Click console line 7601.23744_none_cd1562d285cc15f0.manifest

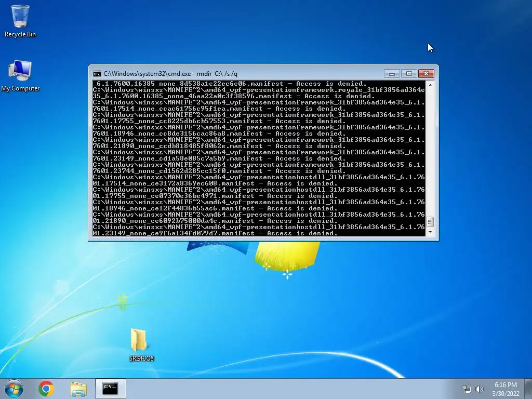click(219, 171)
